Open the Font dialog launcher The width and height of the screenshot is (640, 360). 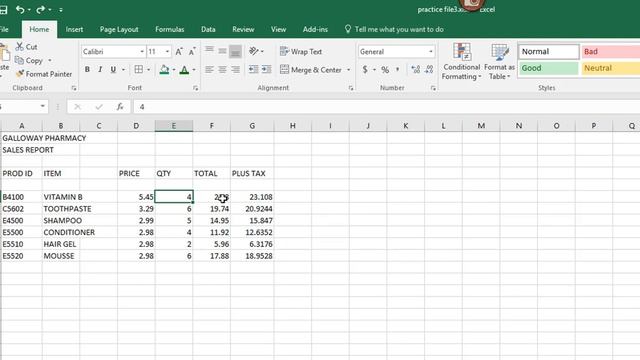point(196,88)
